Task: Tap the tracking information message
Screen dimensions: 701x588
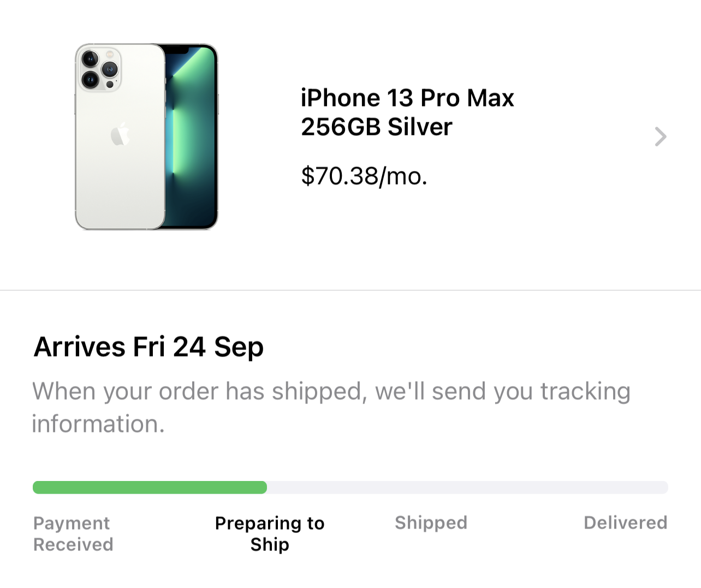Action: coord(331,407)
